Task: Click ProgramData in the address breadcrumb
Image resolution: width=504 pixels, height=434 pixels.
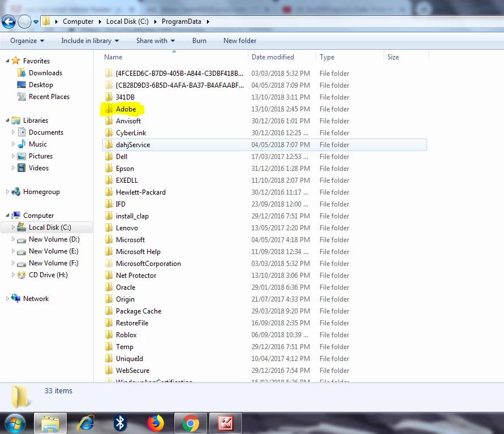Action: pos(181,22)
